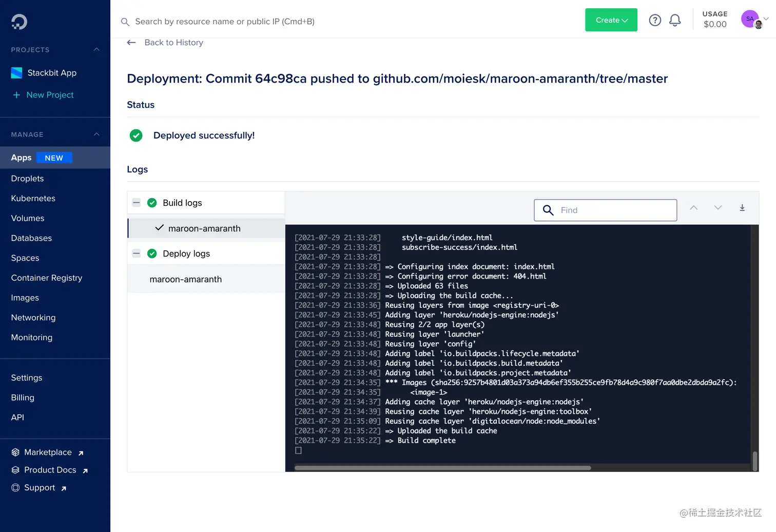The image size is (776, 532).
Task: Click the green Create button
Action: coord(611,19)
